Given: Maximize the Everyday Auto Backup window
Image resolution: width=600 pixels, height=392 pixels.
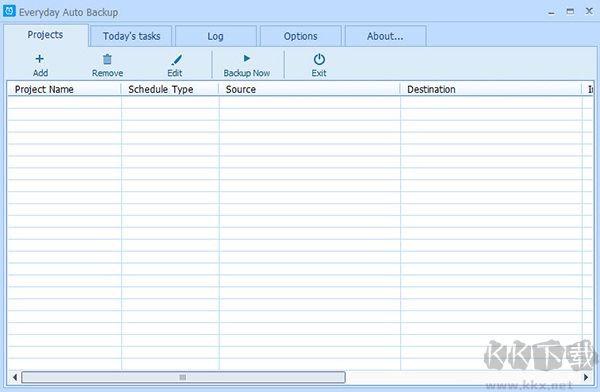Looking at the screenshot, I should [570, 11].
